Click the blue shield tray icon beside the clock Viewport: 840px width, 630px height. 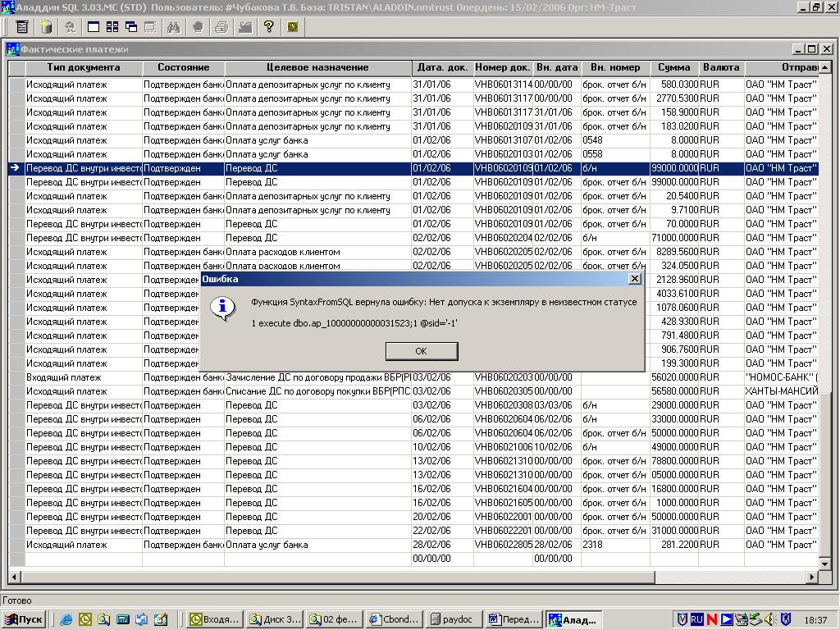pos(786,619)
